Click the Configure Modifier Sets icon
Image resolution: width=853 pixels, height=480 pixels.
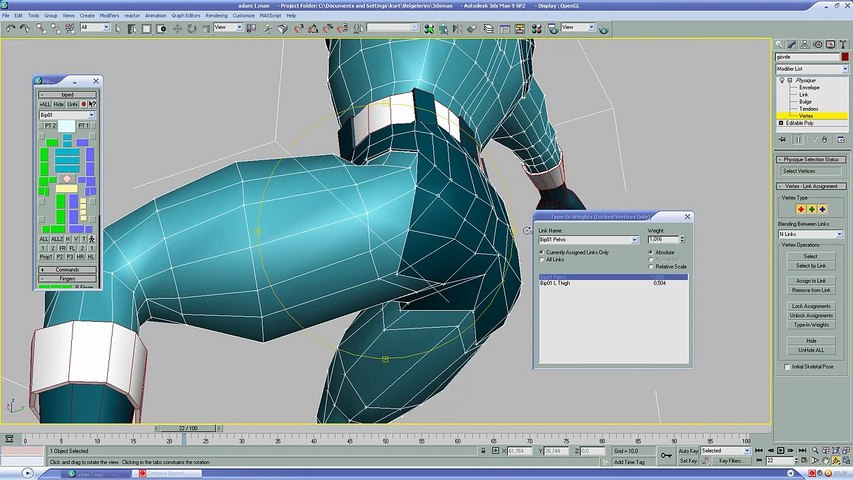(x=843, y=140)
